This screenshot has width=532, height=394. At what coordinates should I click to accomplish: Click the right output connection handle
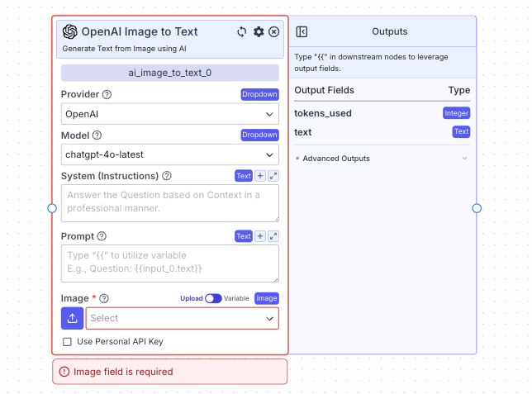point(477,208)
